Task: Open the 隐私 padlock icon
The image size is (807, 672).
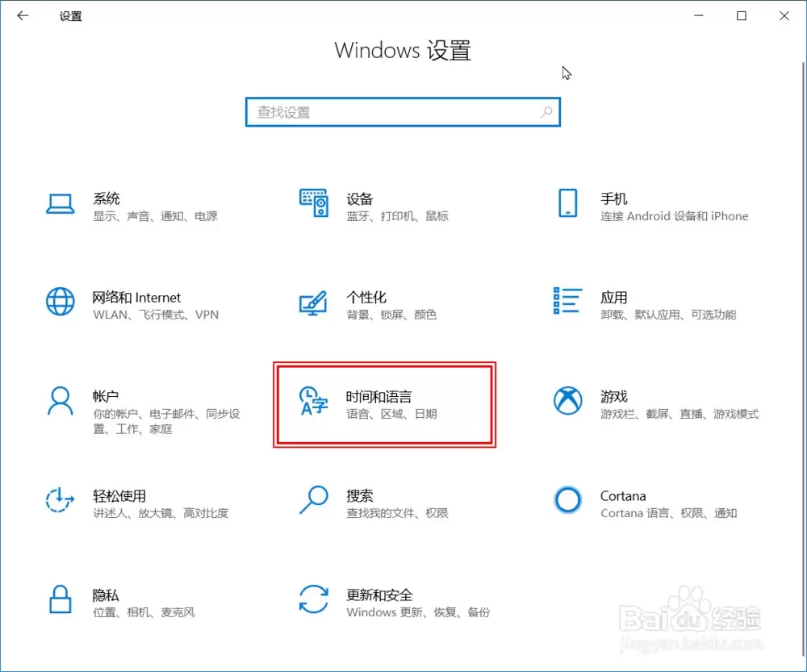Action: pos(61,599)
